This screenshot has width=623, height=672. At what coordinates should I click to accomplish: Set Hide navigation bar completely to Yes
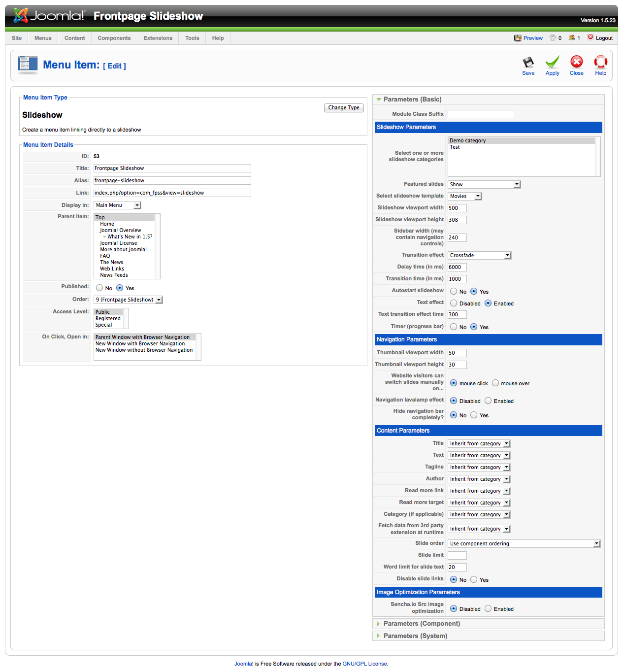[x=474, y=415]
